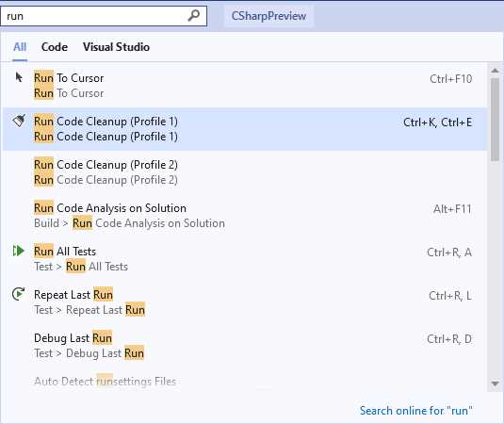This screenshot has width=504, height=424.
Task: Select Run Code Cleanup (Profile 1) result
Action: point(245,129)
